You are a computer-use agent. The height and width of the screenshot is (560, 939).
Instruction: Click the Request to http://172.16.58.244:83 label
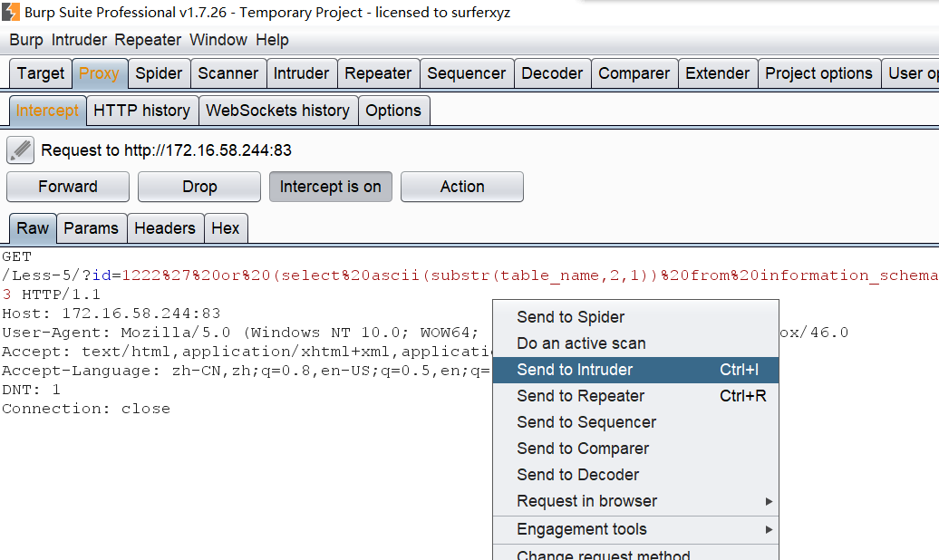pos(167,150)
